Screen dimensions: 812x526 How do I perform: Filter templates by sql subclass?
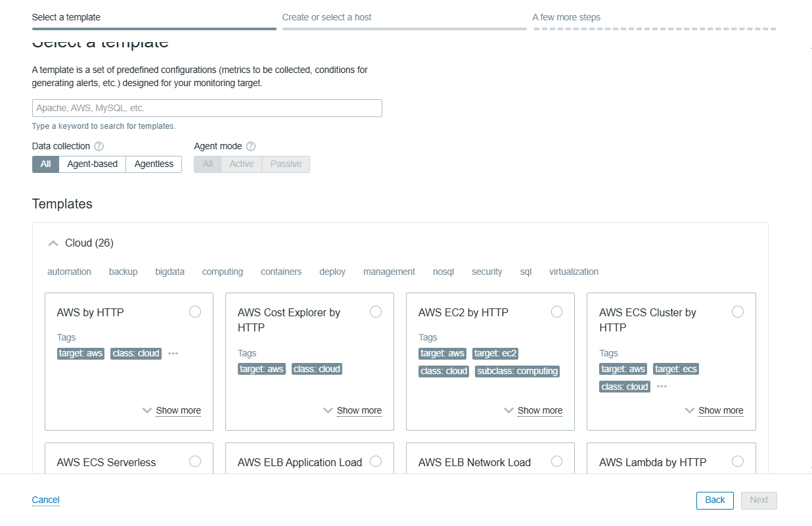pos(526,272)
